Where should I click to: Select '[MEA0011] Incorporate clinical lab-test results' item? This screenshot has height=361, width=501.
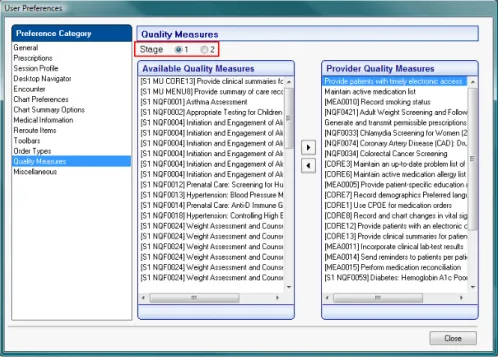[x=394, y=247]
